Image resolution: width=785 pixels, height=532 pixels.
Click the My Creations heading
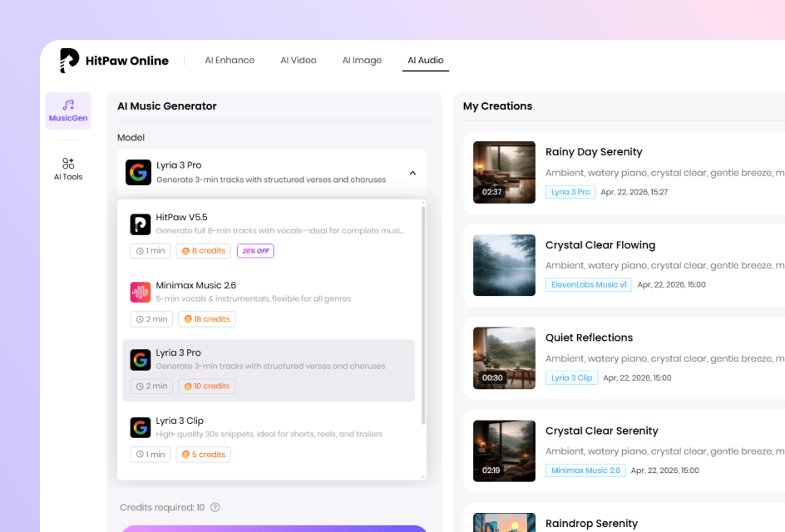point(497,106)
